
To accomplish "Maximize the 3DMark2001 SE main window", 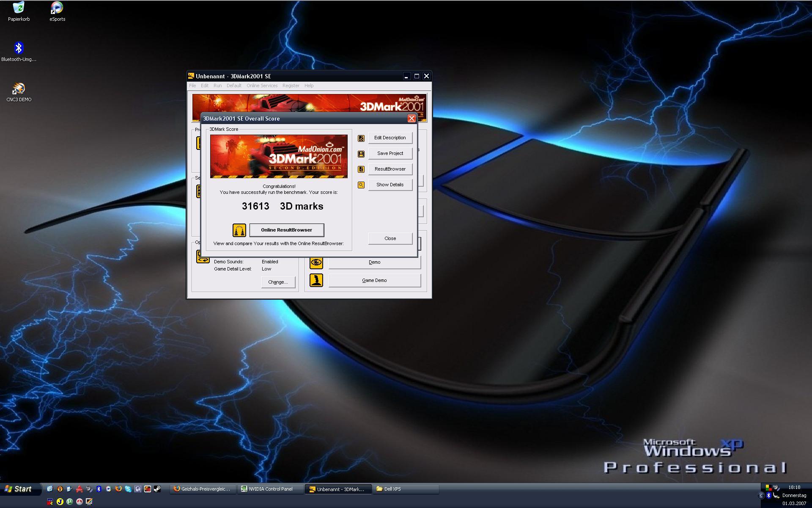I will pos(416,76).
